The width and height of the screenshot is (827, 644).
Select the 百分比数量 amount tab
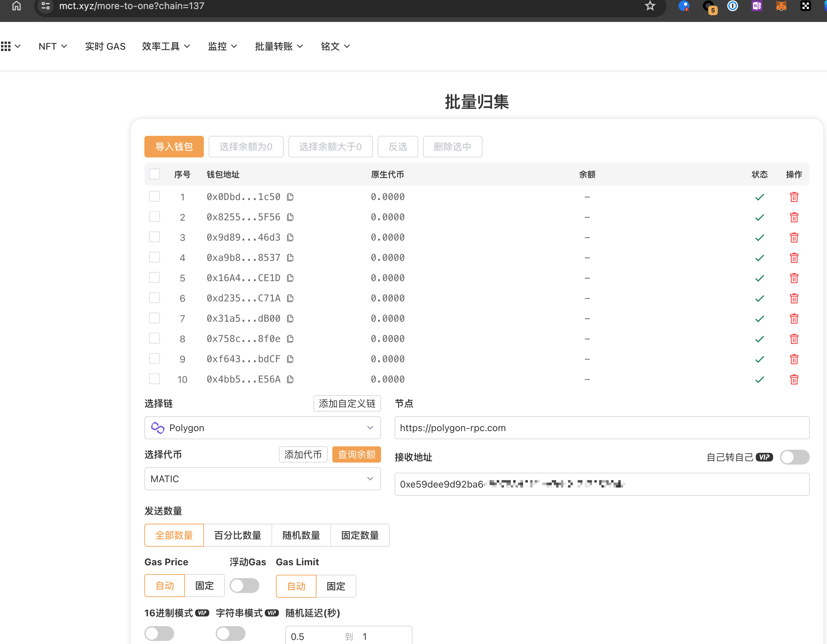tap(237, 535)
